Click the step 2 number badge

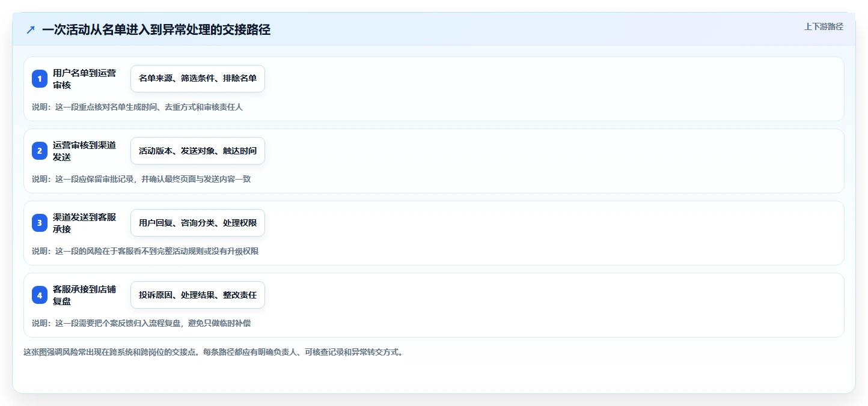click(40, 151)
